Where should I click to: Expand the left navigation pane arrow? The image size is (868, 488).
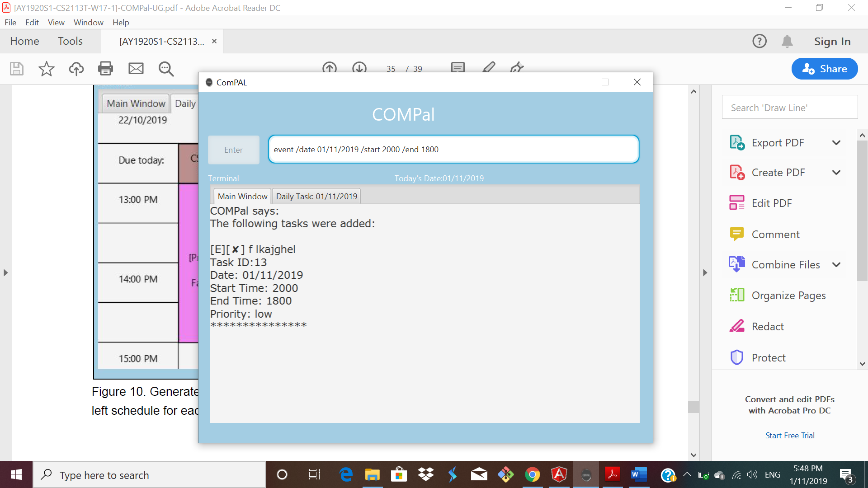[x=5, y=272]
